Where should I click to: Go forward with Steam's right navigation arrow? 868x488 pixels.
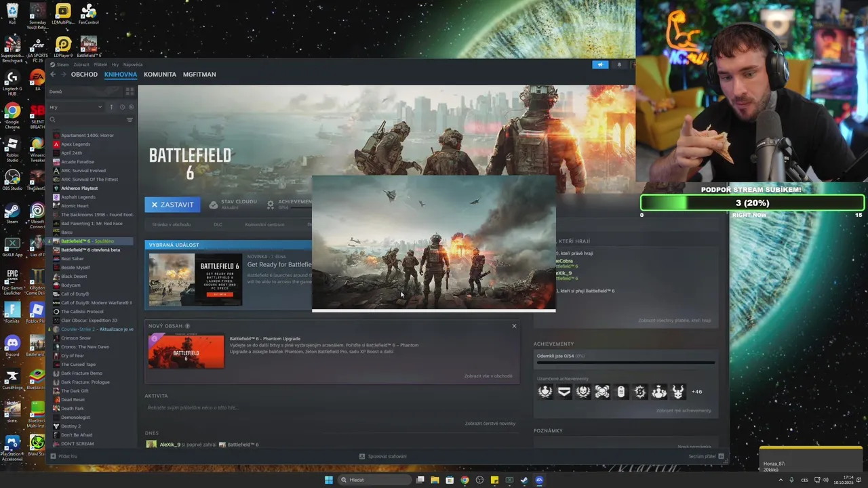[x=63, y=75]
